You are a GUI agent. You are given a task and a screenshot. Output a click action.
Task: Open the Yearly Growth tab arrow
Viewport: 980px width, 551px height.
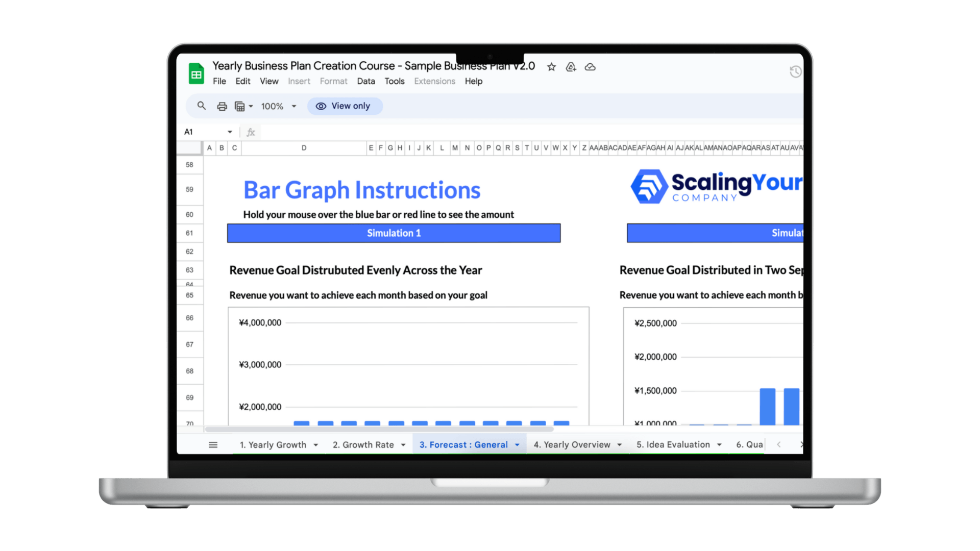(x=316, y=445)
